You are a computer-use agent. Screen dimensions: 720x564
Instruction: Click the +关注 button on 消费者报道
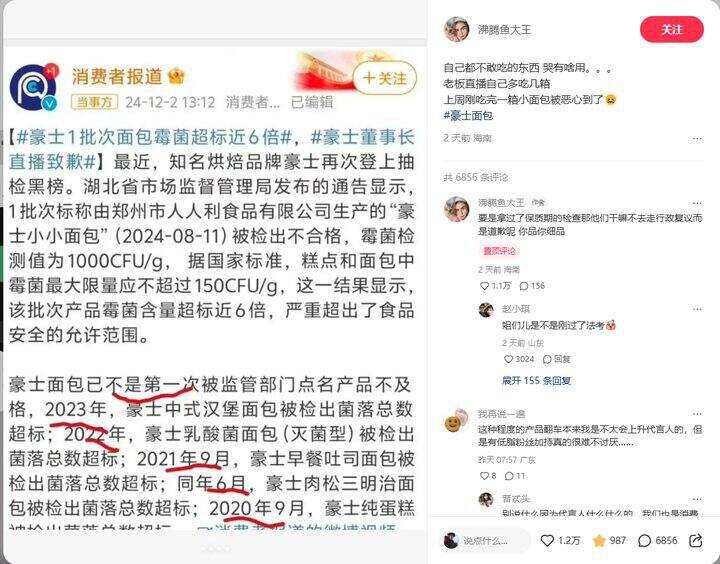pyautogui.click(x=384, y=78)
